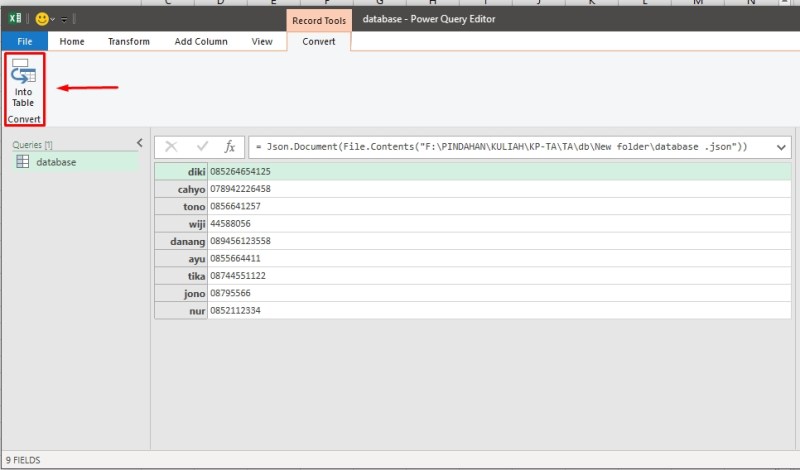Click the fx function icon

tap(230, 147)
